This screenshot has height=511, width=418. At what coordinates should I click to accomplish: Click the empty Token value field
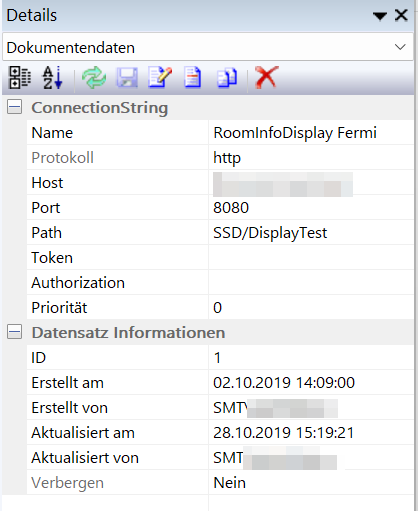pyautogui.click(x=311, y=257)
